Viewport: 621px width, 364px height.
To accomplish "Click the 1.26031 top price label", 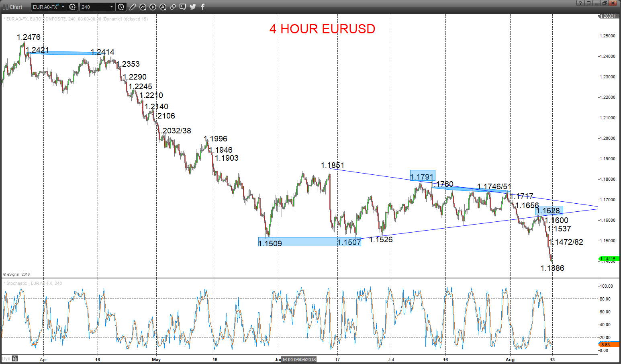I will [x=609, y=16].
